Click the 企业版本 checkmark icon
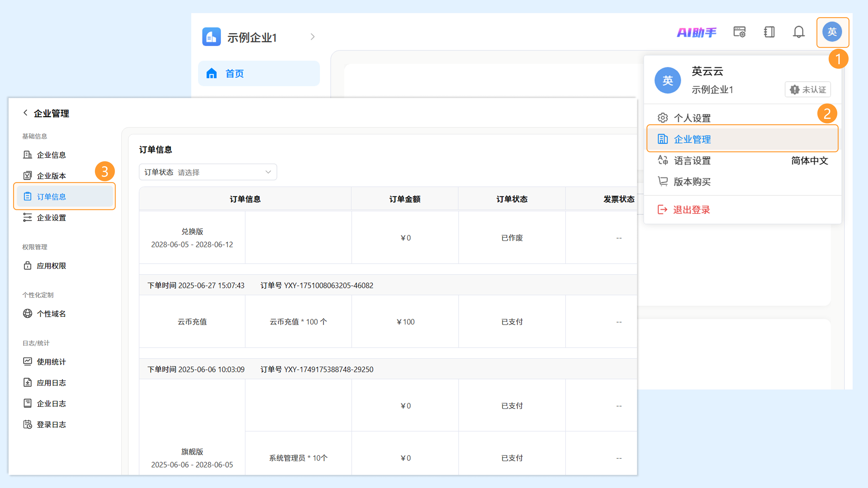The image size is (868, 488). [x=27, y=176]
